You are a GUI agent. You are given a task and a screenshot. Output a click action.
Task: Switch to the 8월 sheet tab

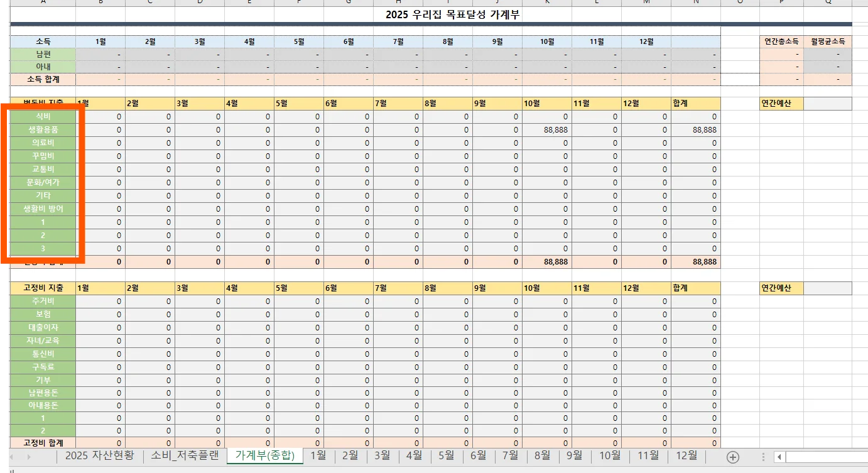(542, 456)
